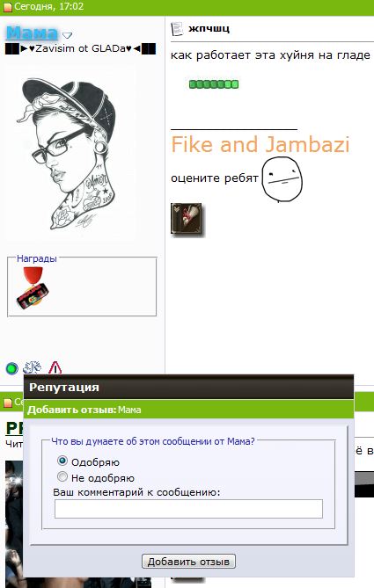Click the award medal in Награды
The height and width of the screenshot is (588, 374).
click(33, 288)
